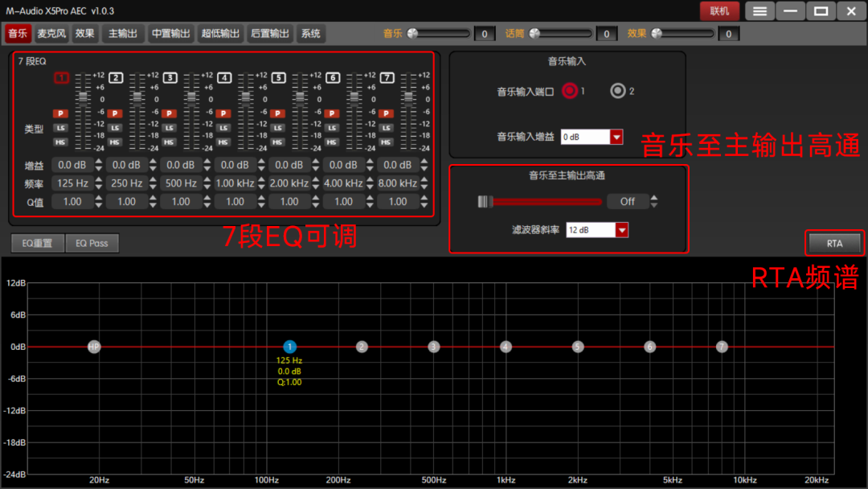Click band 6 Q value stepper
Screen dimensions: 868x489
click(x=370, y=202)
